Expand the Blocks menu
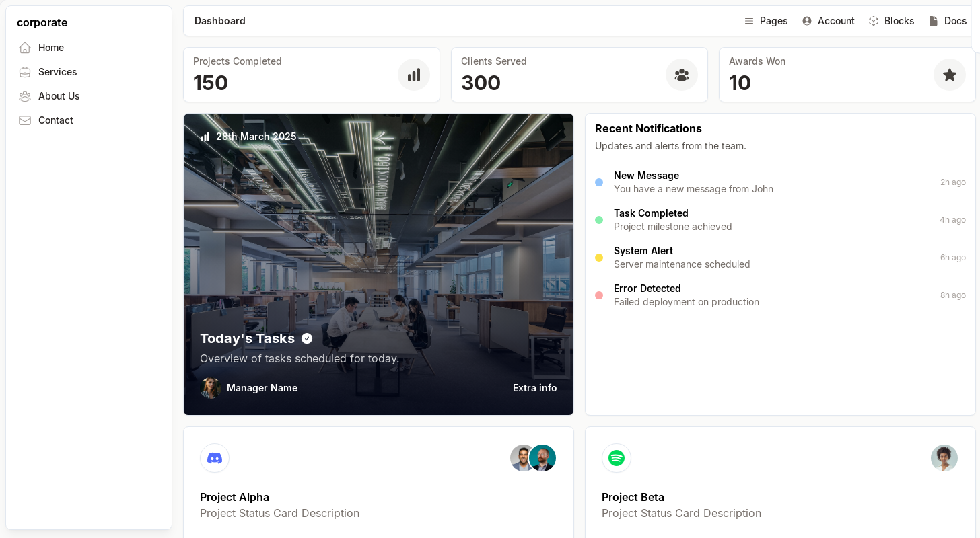Viewport: 980px width, 538px height. (x=891, y=21)
